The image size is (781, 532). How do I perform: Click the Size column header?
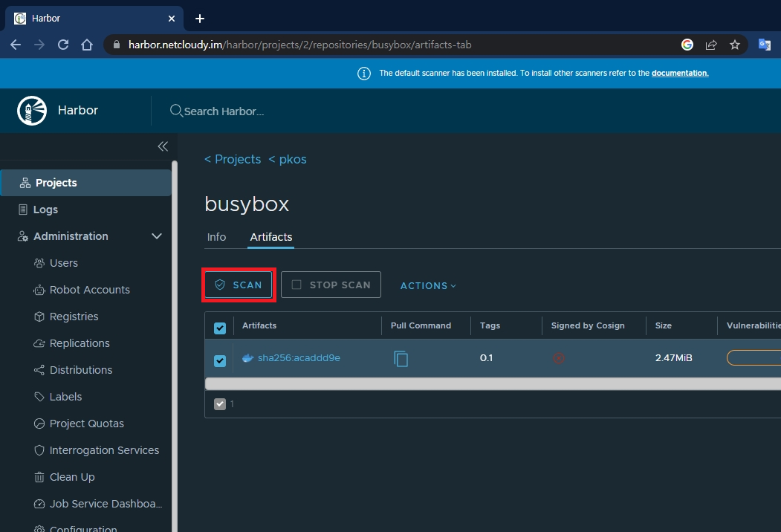[x=664, y=325]
